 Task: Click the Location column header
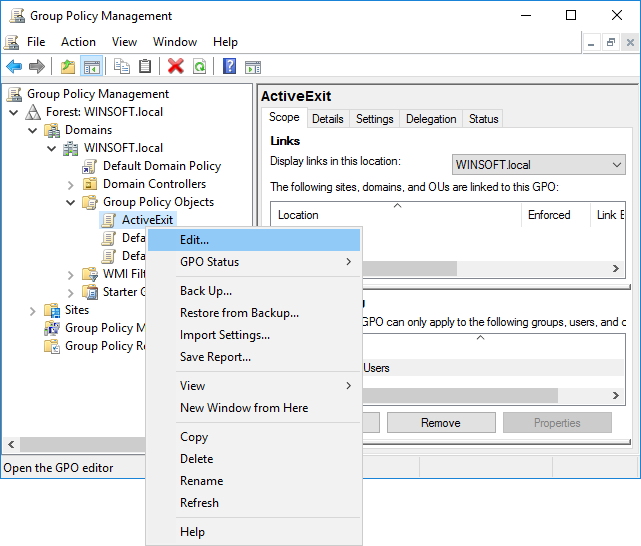pyautogui.click(x=396, y=215)
